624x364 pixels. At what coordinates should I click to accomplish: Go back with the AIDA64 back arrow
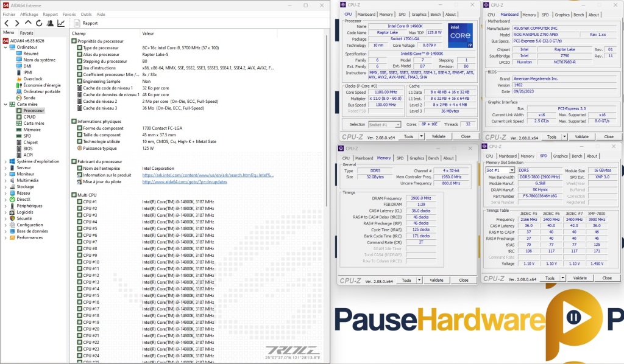pos(6,24)
